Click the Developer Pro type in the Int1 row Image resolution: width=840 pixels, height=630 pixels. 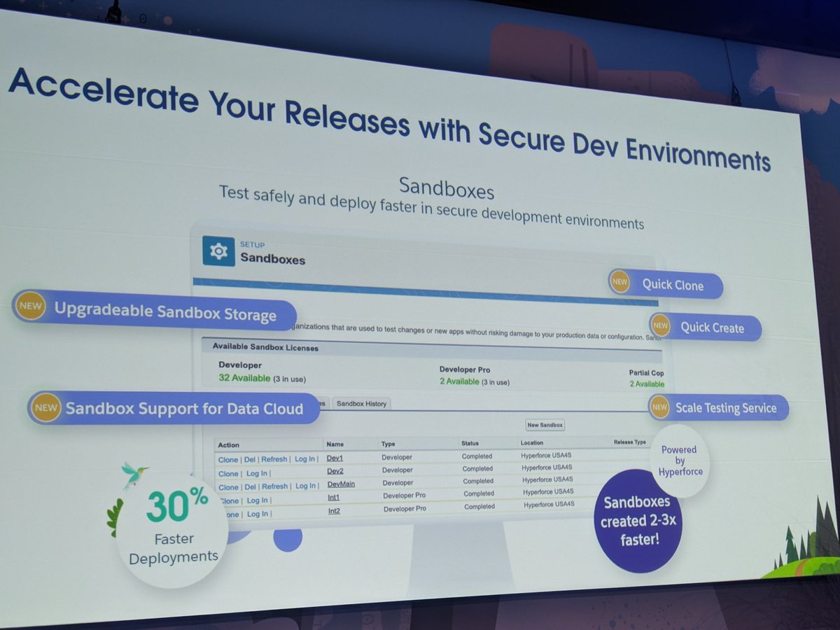coord(405,496)
